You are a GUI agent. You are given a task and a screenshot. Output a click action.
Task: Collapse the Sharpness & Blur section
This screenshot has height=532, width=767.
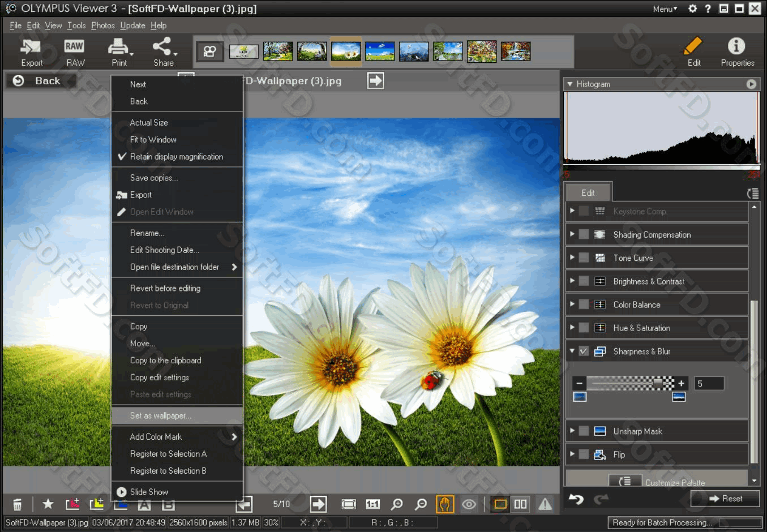tap(572, 351)
